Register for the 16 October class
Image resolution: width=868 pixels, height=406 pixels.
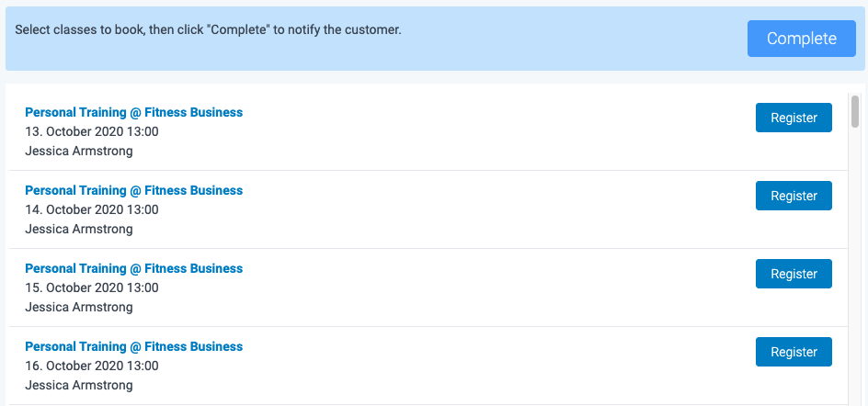794,352
